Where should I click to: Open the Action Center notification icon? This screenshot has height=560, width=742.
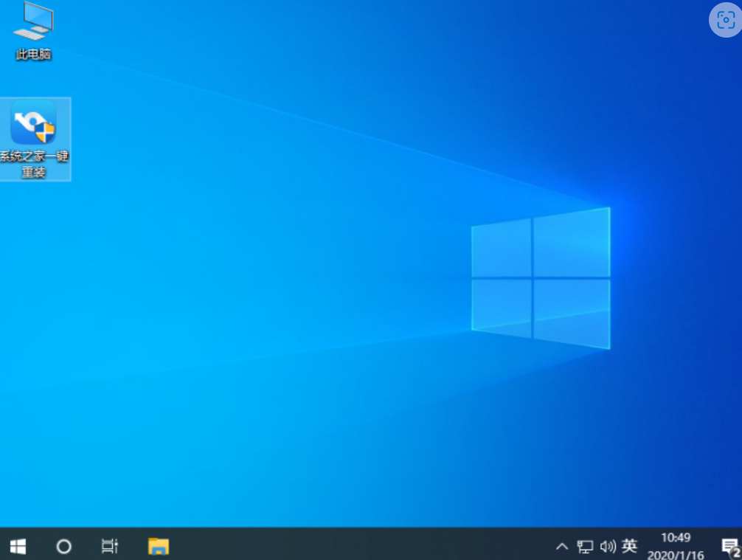(x=728, y=545)
